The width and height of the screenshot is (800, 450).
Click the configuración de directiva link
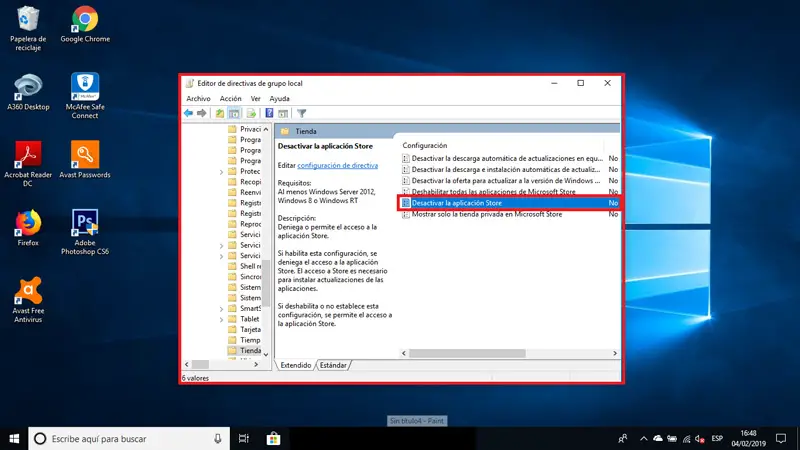click(x=337, y=164)
